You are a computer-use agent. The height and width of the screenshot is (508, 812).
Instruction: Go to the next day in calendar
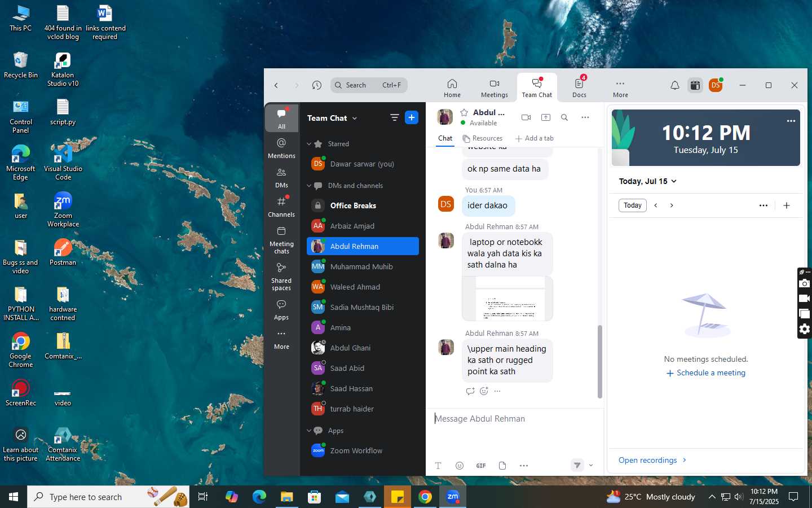click(672, 205)
